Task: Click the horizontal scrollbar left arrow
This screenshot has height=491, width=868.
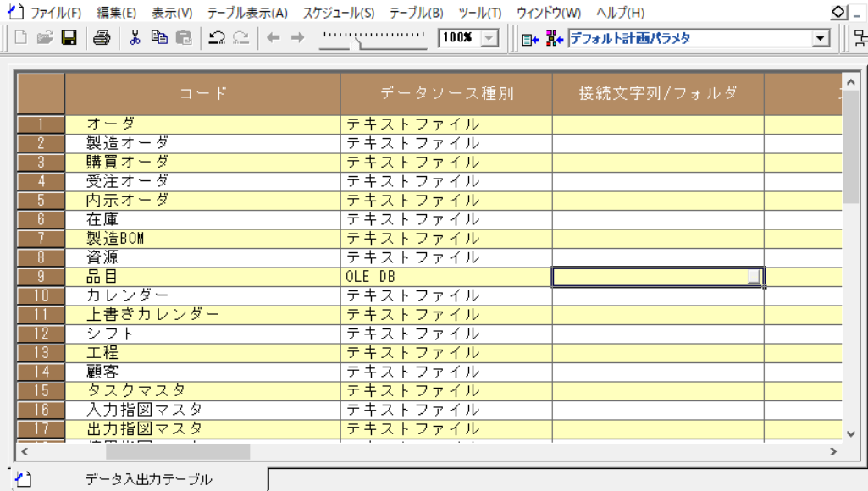Action: [x=25, y=452]
